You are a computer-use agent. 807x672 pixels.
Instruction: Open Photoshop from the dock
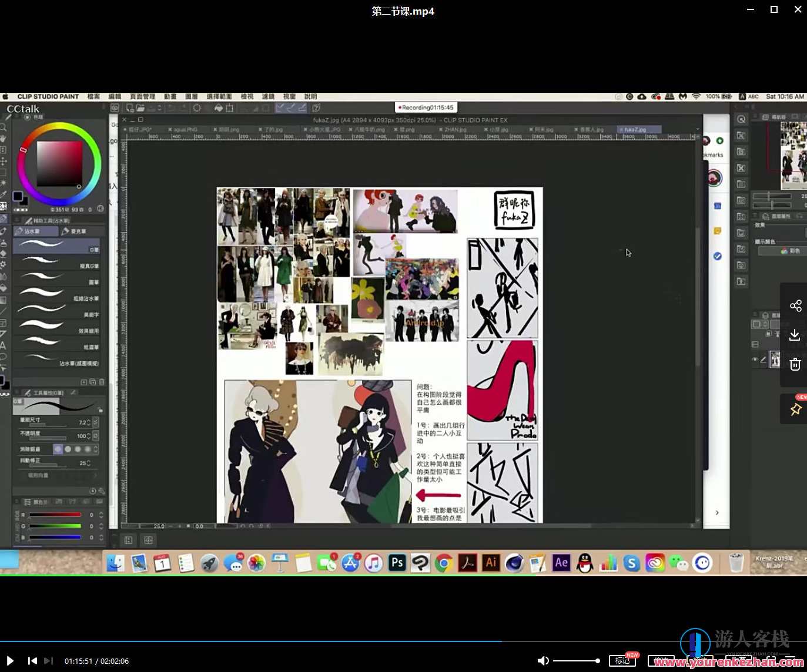click(397, 563)
